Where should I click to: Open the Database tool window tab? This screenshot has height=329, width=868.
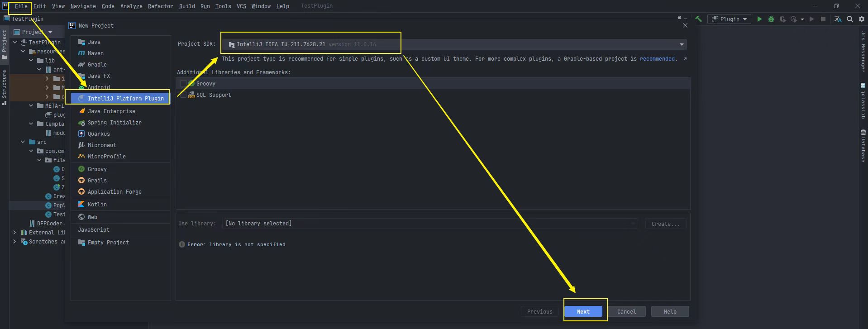(x=863, y=146)
